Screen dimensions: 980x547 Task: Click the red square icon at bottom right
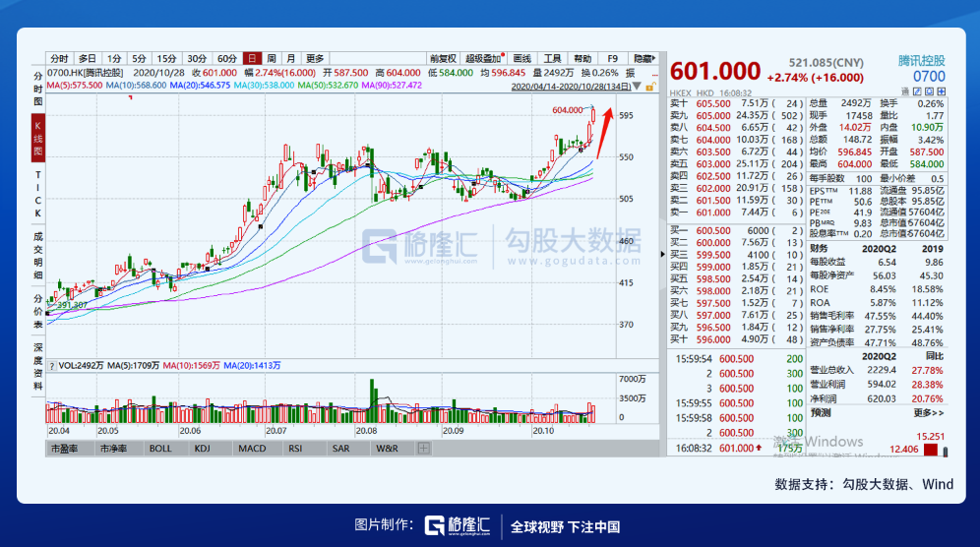(x=931, y=450)
